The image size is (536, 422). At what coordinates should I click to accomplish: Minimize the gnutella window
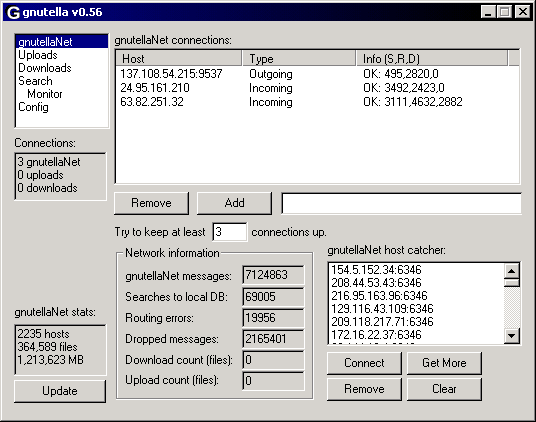[x=488, y=12]
